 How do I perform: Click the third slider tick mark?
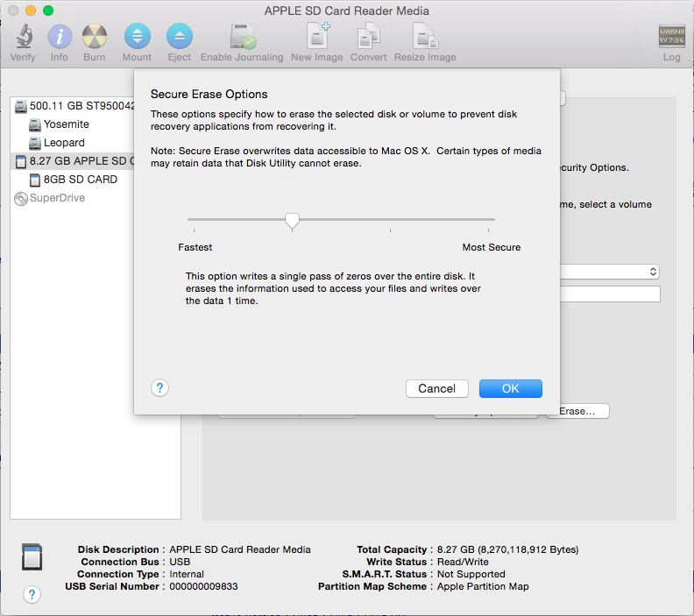point(390,230)
